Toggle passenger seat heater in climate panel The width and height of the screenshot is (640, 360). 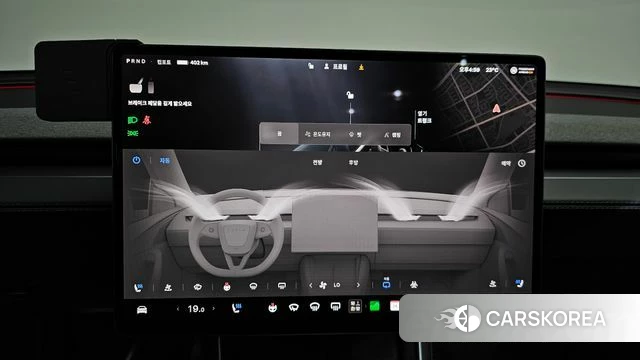click(x=519, y=283)
